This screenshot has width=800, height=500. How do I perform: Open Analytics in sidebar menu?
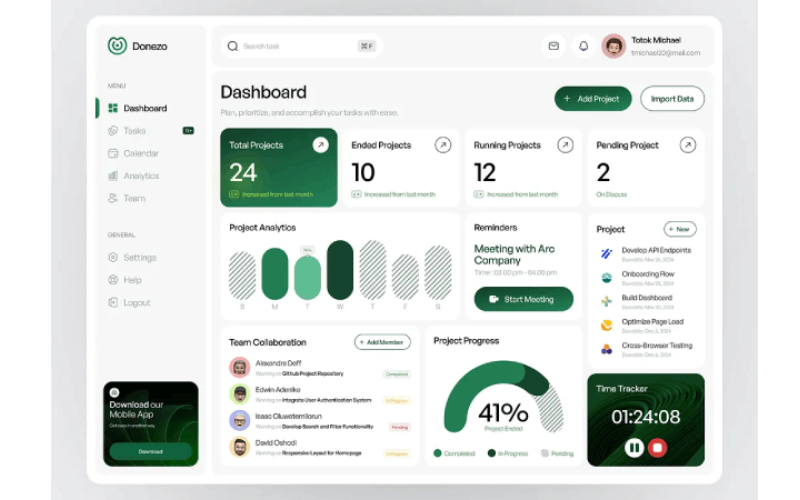[134, 176]
